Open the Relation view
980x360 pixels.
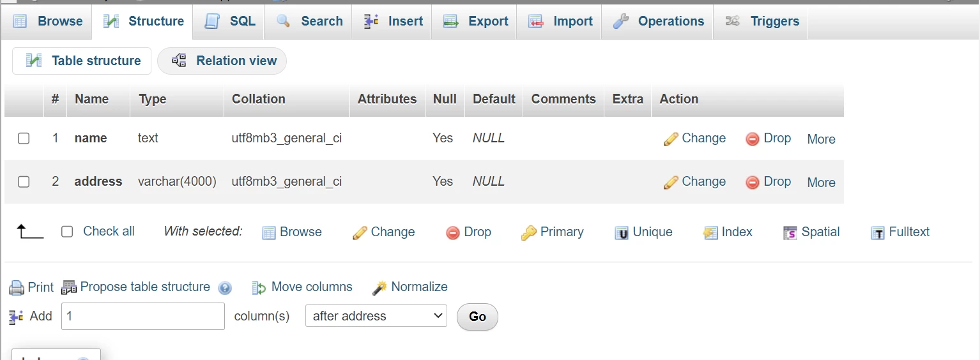click(x=222, y=61)
